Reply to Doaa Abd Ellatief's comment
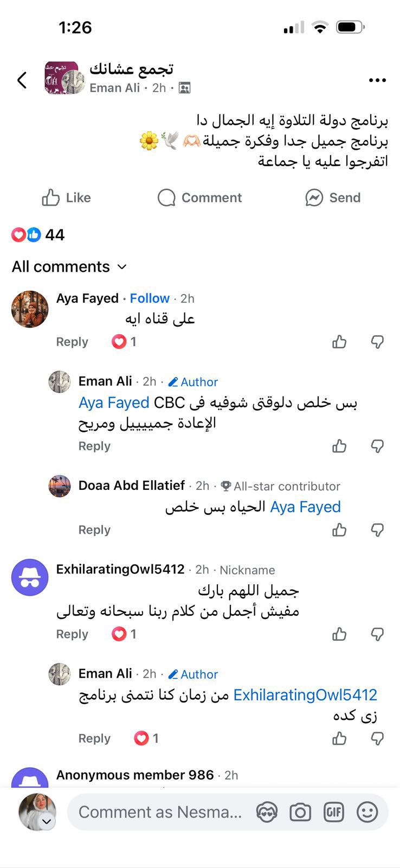The width and height of the screenshot is (400, 868). (94, 530)
